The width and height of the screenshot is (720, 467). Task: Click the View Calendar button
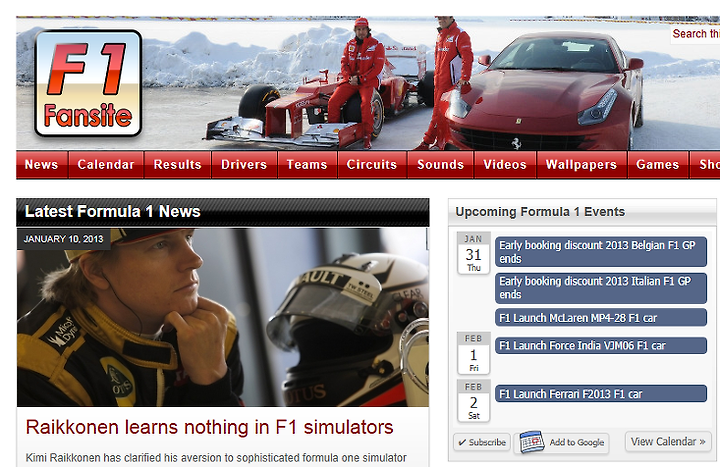tap(668, 441)
